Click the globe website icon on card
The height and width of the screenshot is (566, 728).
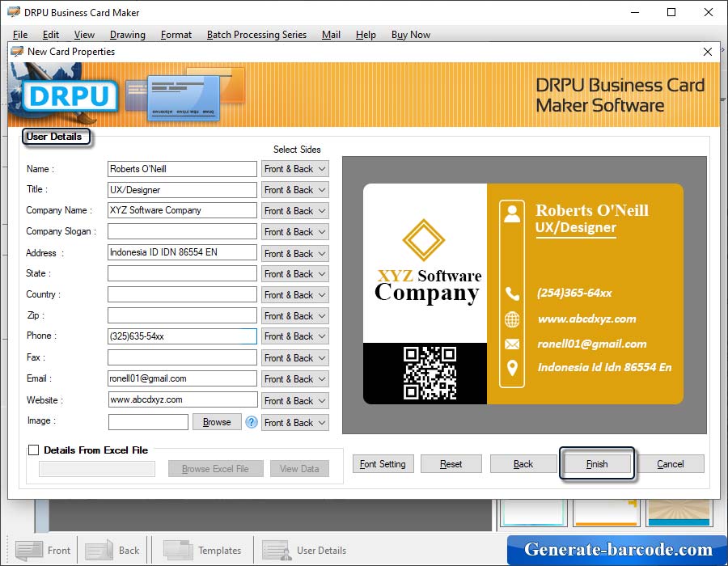pos(512,319)
